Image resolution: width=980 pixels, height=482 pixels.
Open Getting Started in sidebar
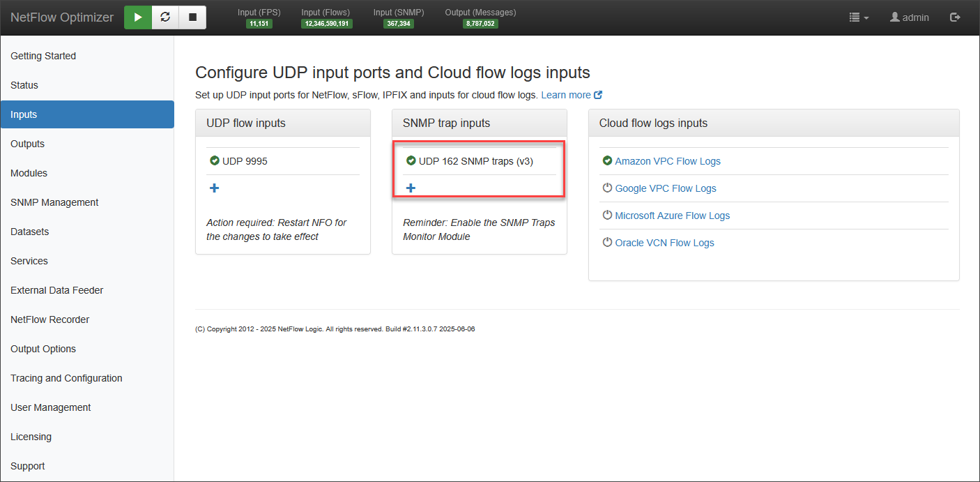87,56
